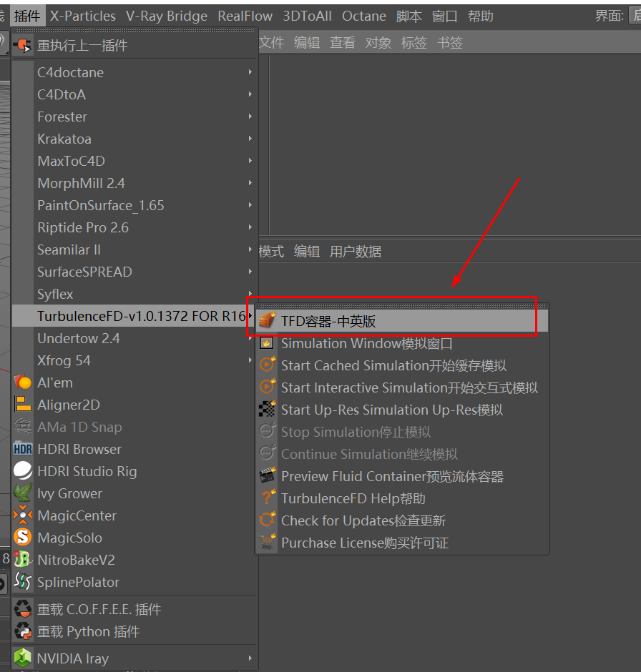The height and width of the screenshot is (672, 641).
Task: Open the object manager 对象 menu
Action: tap(378, 42)
